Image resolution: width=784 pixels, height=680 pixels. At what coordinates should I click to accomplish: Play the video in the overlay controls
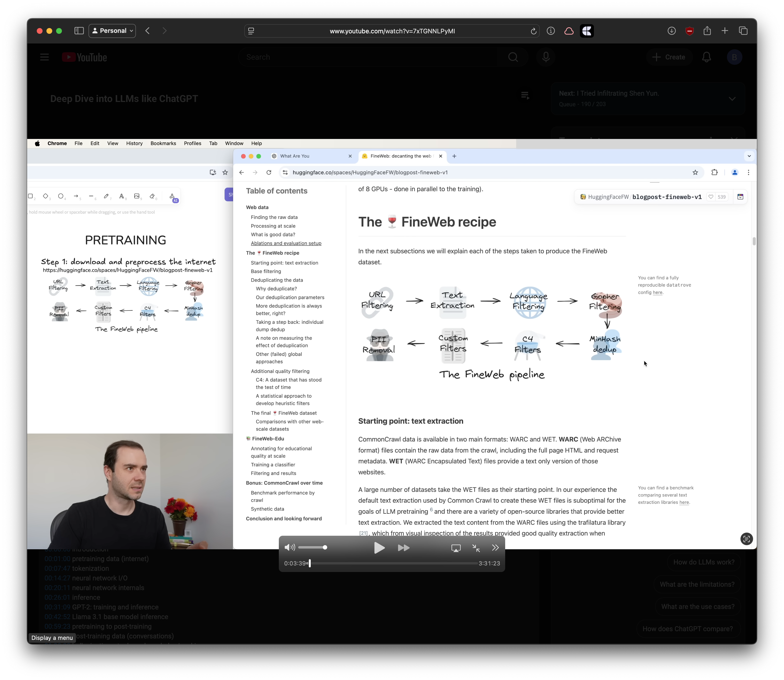pos(379,548)
